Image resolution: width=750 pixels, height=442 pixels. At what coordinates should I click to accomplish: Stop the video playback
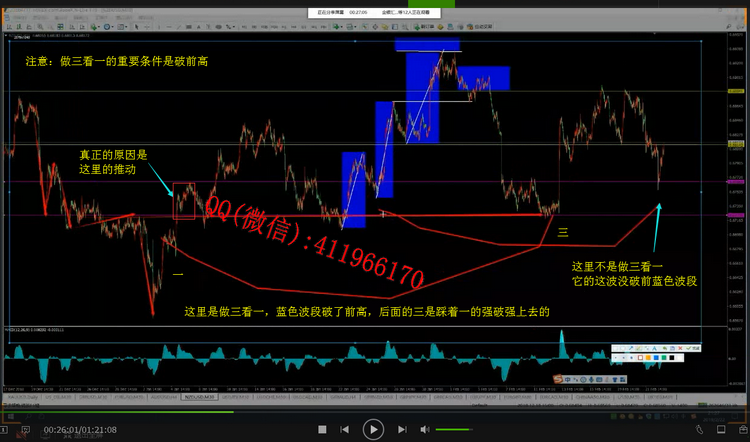click(x=323, y=430)
